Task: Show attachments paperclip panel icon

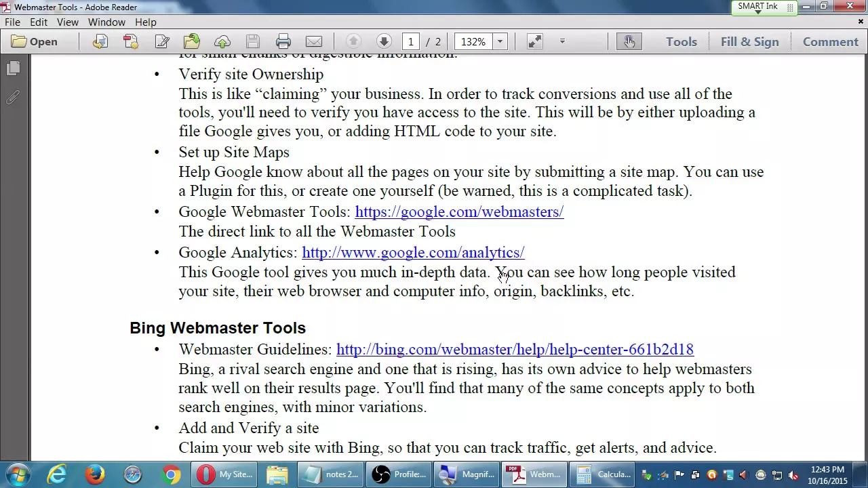Action: (x=13, y=98)
